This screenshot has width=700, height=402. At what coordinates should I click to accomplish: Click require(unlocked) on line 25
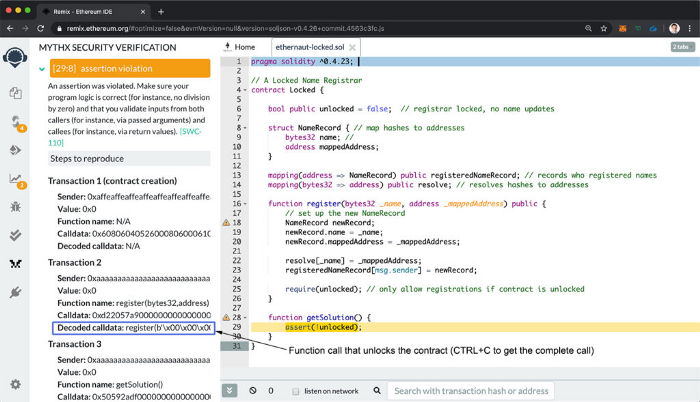coord(323,289)
